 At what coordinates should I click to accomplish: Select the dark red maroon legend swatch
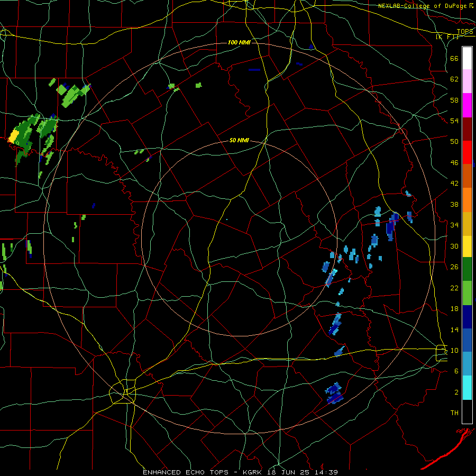tap(467, 129)
